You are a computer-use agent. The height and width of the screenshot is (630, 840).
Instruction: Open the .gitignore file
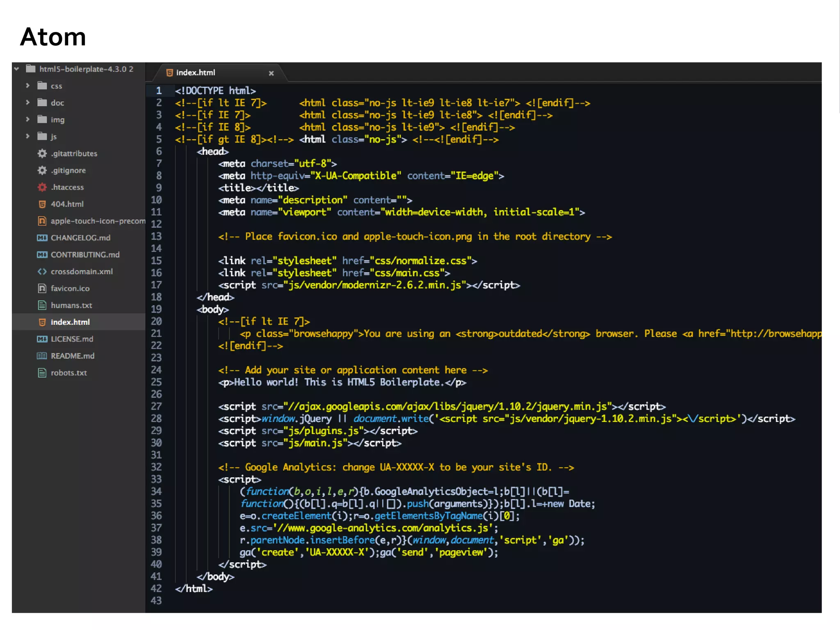68,170
